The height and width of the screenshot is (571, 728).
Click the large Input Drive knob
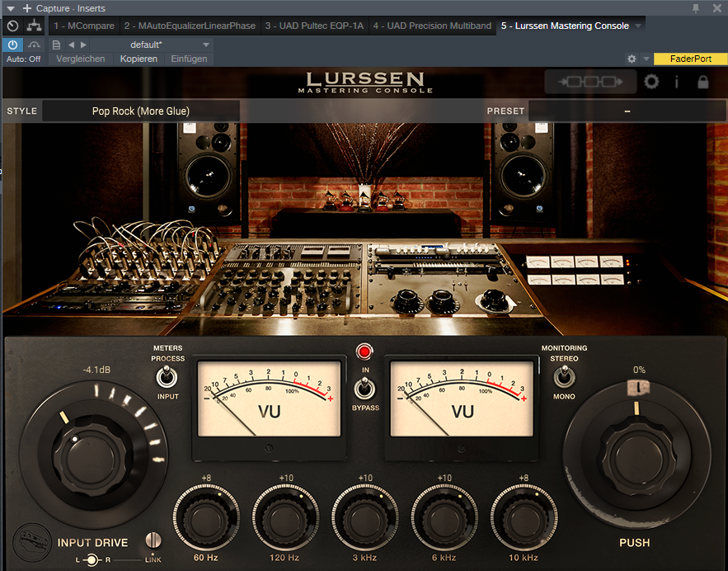pyautogui.click(x=92, y=455)
